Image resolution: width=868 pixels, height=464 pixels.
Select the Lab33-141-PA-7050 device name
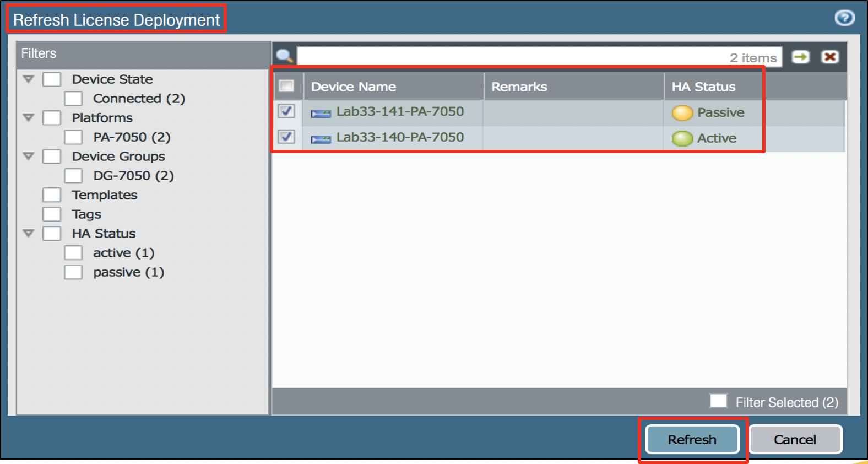[x=400, y=111]
